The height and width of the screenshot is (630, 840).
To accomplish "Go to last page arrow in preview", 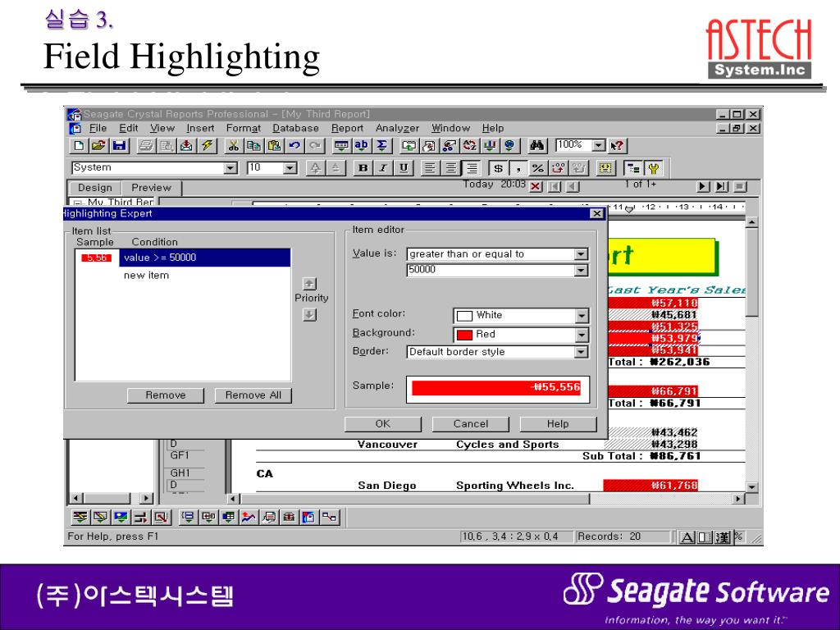I will click(722, 186).
